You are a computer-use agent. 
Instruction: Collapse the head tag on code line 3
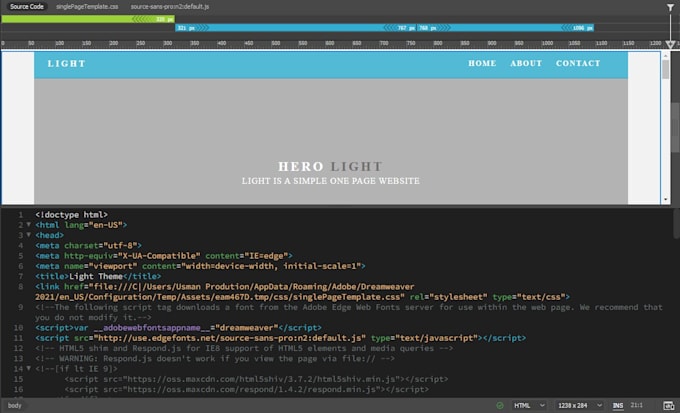tap(29, 235)
